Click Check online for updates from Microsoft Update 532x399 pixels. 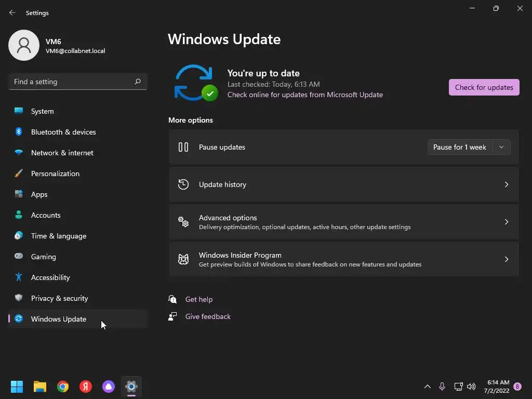305,95
